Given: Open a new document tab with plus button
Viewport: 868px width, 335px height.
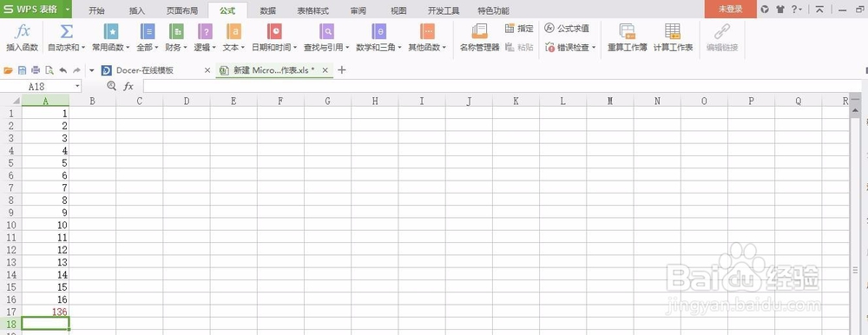Looking at the screenshot, I should point(341,69).
